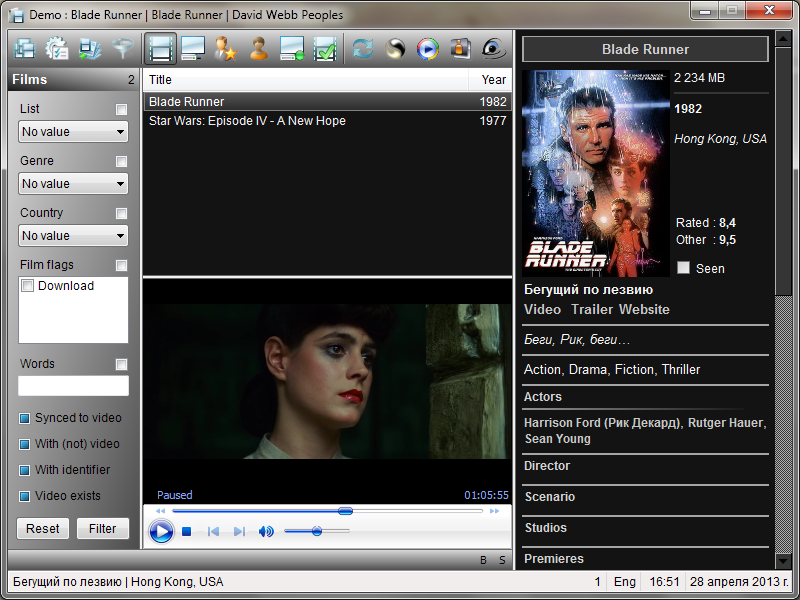Open the gear-with-checklist settings icon
Image resolution: width=800 pixels, height=600 pixels.
coord(57,49)
